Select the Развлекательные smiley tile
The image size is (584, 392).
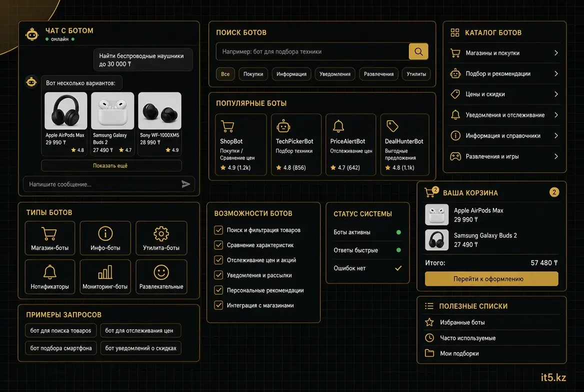point(161,277)
